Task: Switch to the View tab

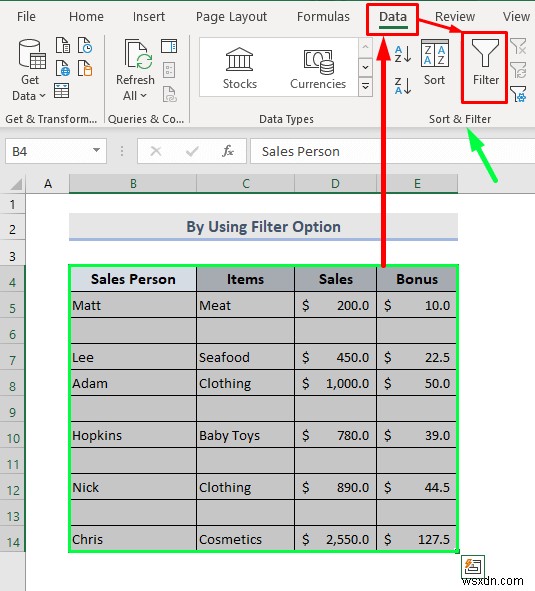Action: pos(516,17)
